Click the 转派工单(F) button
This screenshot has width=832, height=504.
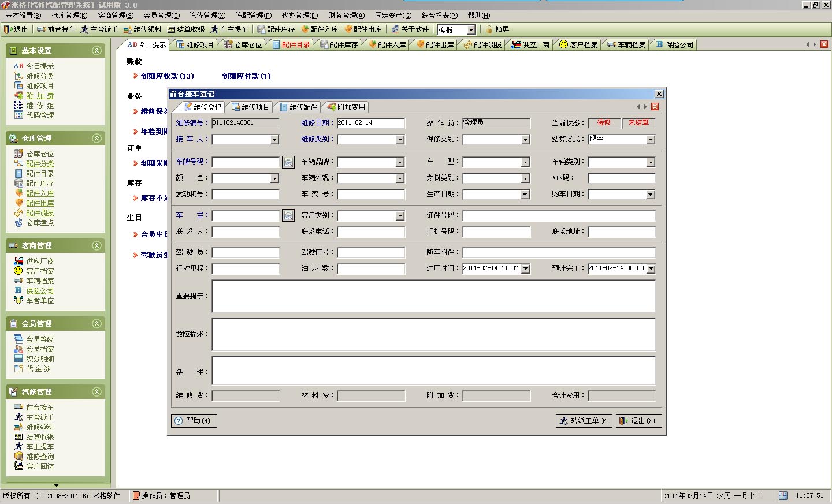(x=584, y=421)
